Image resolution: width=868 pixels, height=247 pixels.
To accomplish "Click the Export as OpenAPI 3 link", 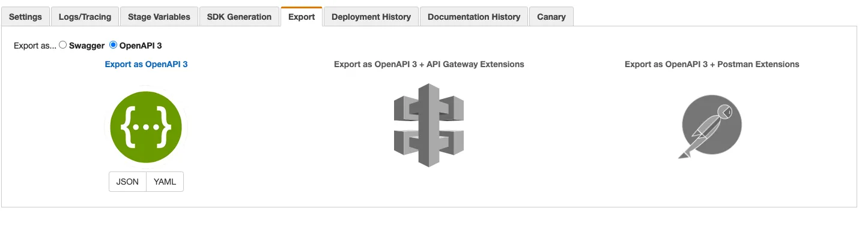I will coord(146,64).
